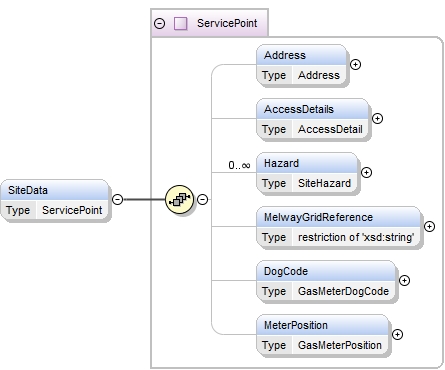The image size is (445, 370).
Task: Select the MeterPosition element title
Action: tap(296, 325)
